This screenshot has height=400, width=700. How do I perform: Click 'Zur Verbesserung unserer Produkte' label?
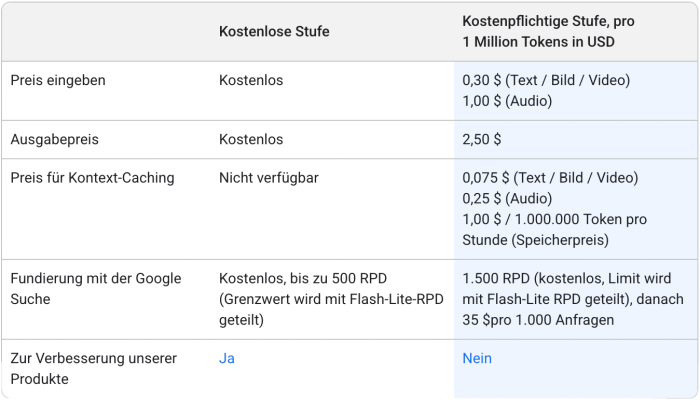coord(94,369)
